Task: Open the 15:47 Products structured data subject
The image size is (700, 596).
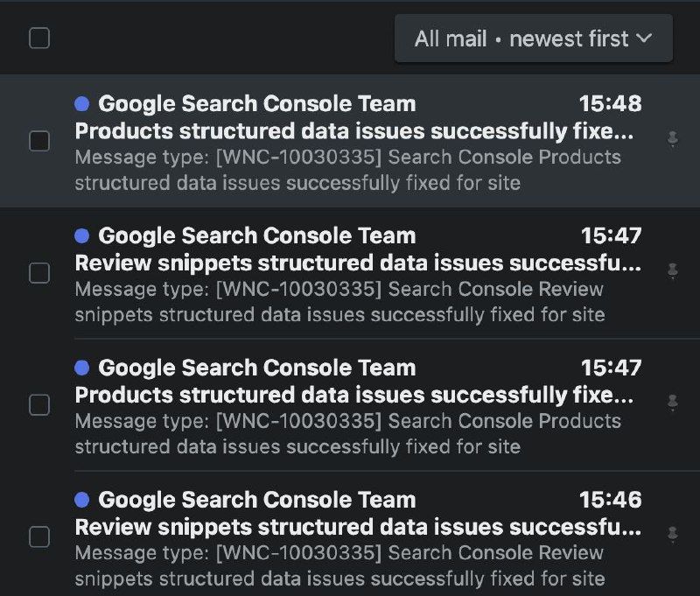Action: coord(353,395)
